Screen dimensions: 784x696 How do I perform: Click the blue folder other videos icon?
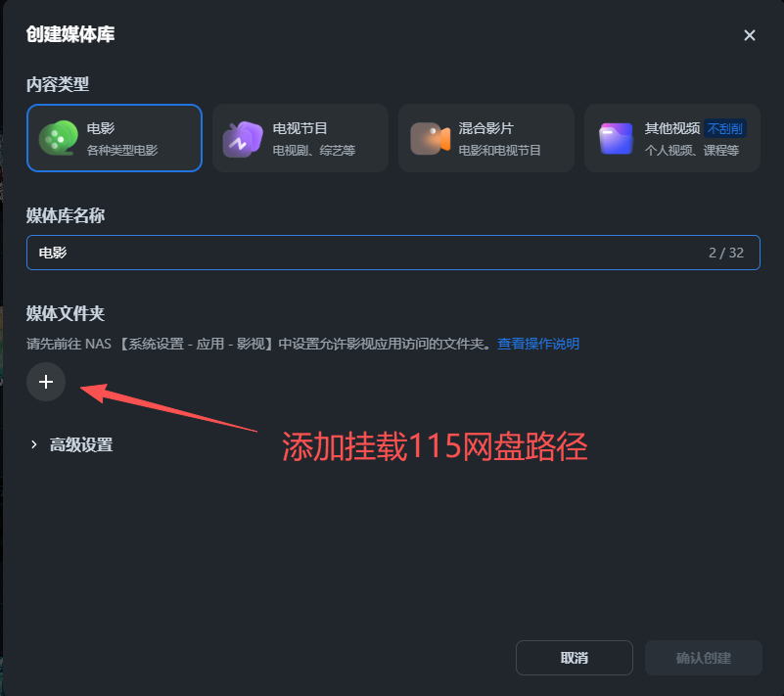(616, 138)
